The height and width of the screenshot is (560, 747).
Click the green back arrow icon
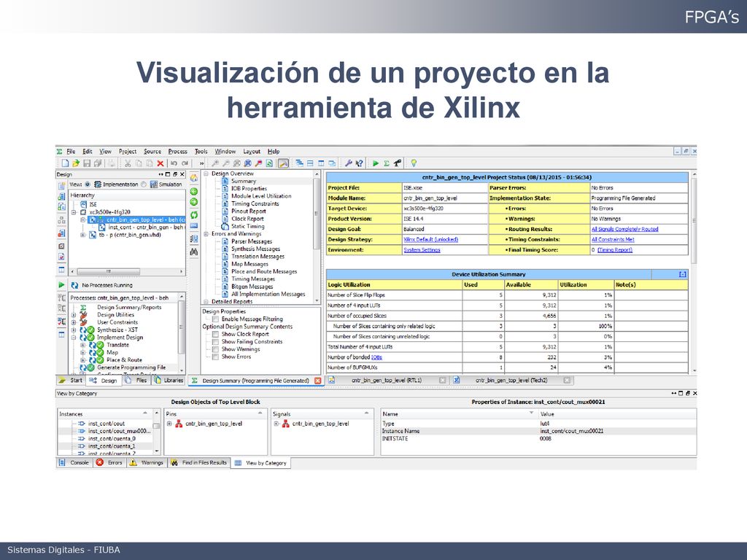pos(194,192)
